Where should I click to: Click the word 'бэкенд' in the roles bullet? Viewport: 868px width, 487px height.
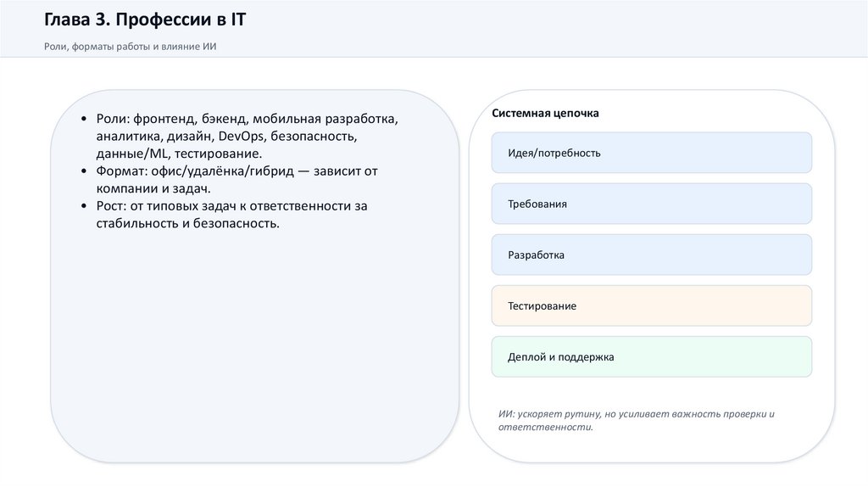tap(224, 119)
